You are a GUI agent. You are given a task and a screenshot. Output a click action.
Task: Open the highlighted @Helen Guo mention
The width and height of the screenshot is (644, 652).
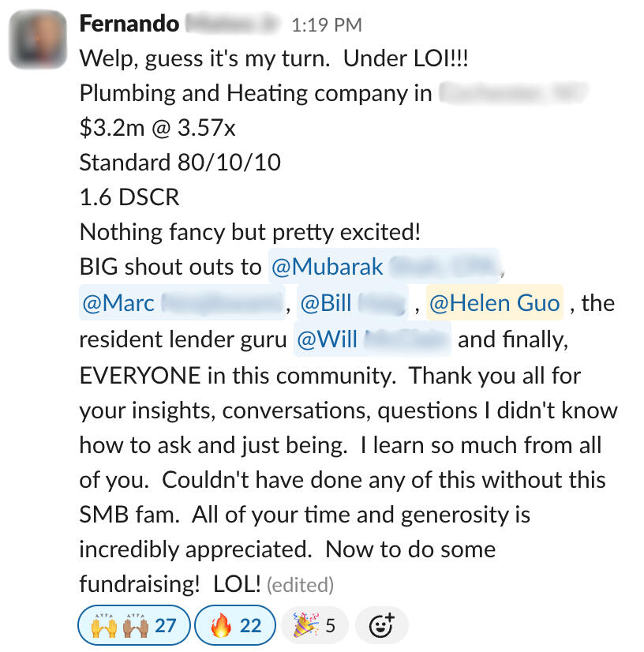pos(494,303)
